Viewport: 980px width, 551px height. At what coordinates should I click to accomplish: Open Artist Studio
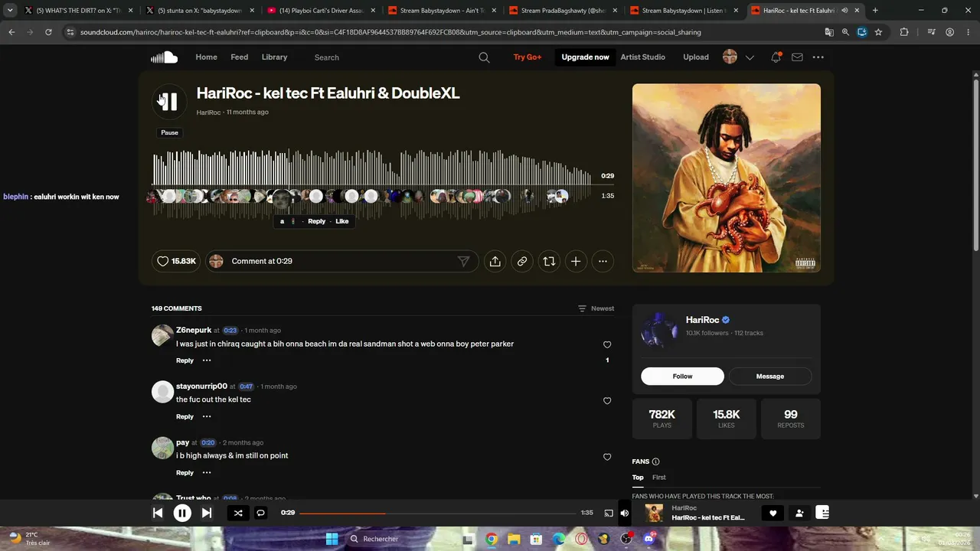click(x=643, y=57)
